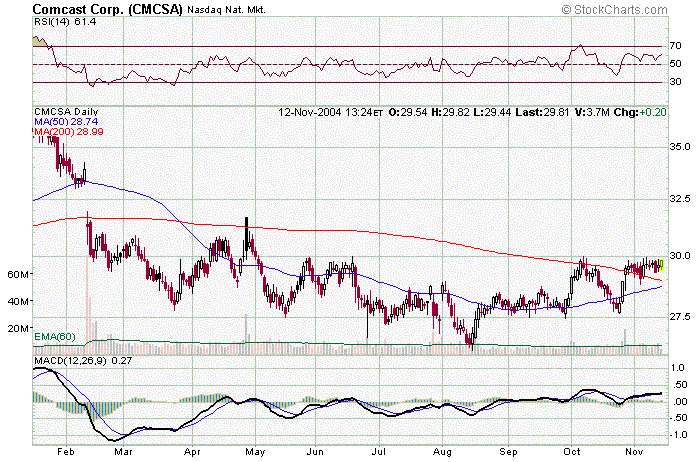700x462 pixels.
Task: Click the Jun month label
Action: [315, 452]
